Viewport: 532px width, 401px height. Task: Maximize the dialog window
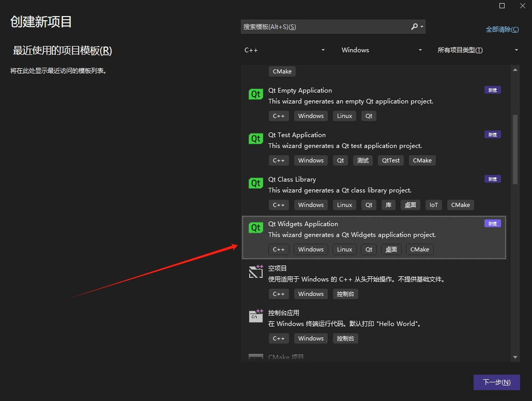[502, 6]
